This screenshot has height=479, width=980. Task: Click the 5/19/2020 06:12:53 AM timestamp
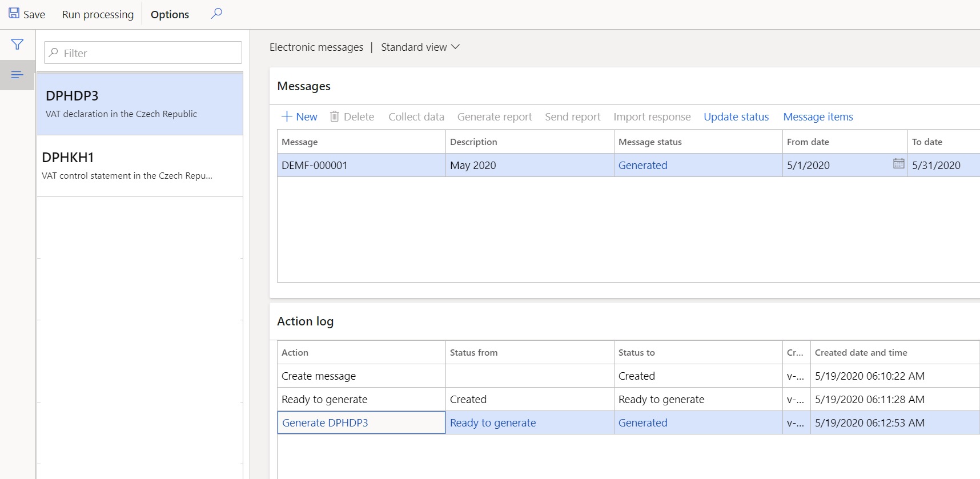pos(869,422)
